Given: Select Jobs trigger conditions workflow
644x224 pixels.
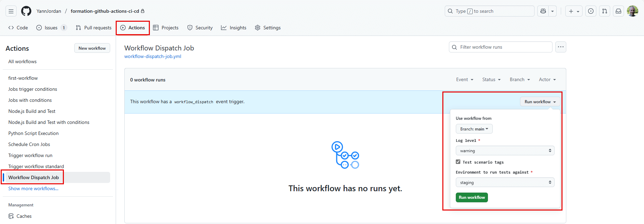Looking at the screenshot, I should (33, 89).
